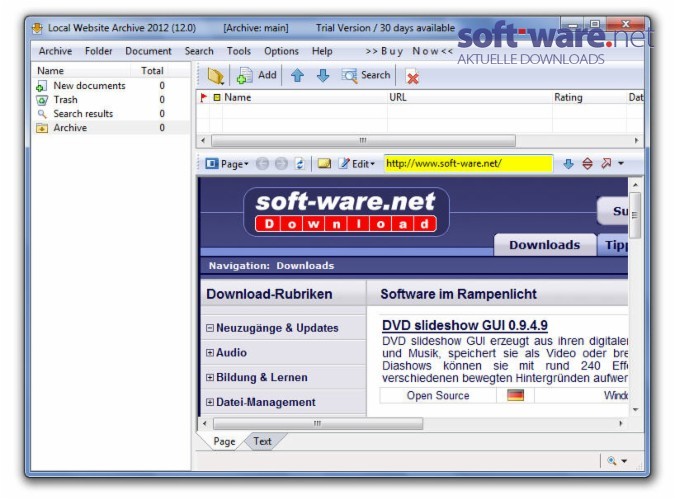Click the toolbar Search button
675x500 pixels.
[365, 75]
